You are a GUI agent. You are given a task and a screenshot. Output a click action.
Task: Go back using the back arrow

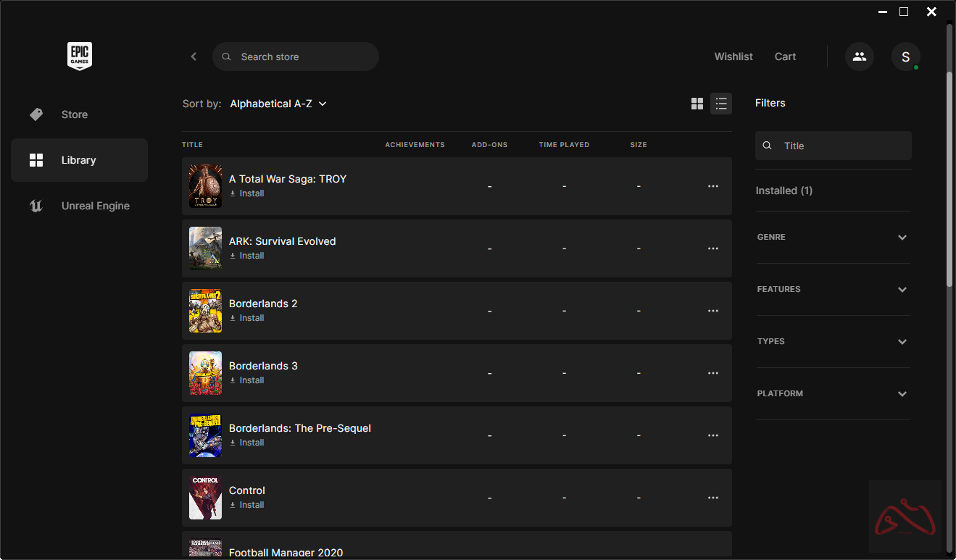point(194,57)
